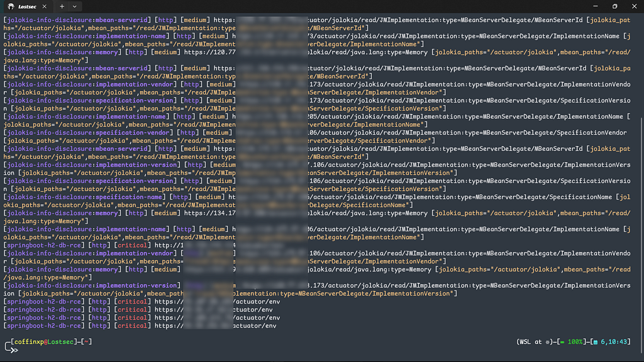Open a new tab with the plus button

click(x=62, y=6)
